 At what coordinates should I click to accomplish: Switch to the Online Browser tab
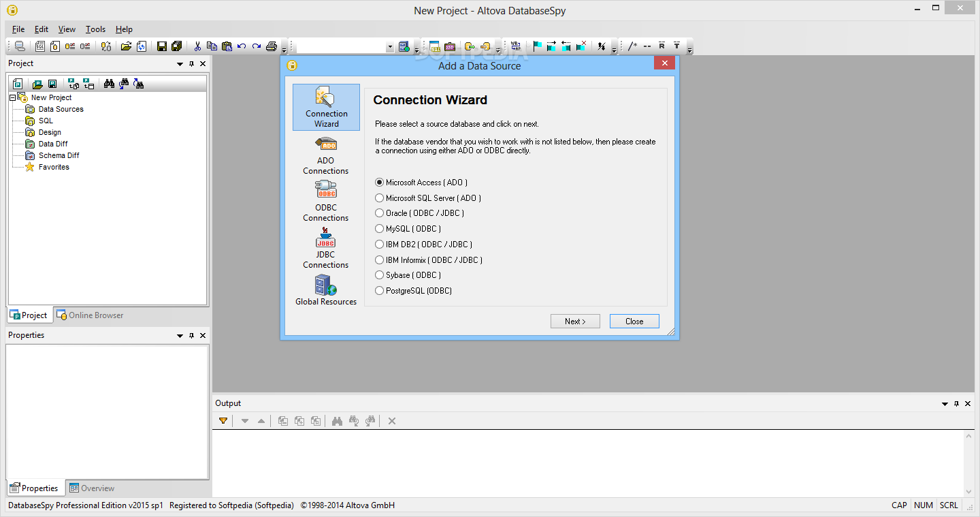[90, 315]
